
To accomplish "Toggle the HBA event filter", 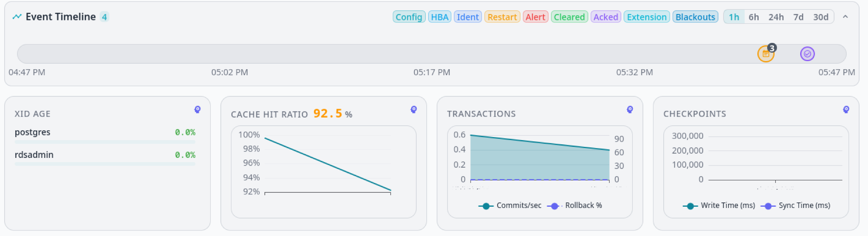I will click(440, 17).
